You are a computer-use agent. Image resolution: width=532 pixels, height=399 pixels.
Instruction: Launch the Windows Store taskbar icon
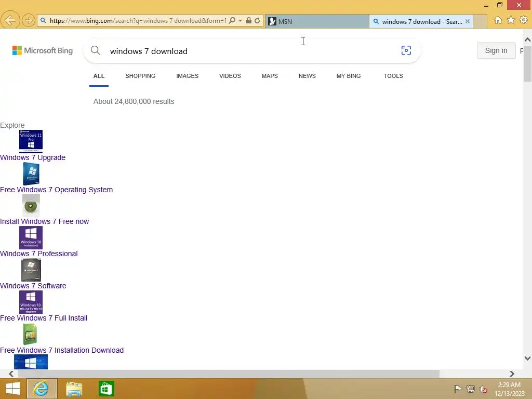tap(106, 389)
